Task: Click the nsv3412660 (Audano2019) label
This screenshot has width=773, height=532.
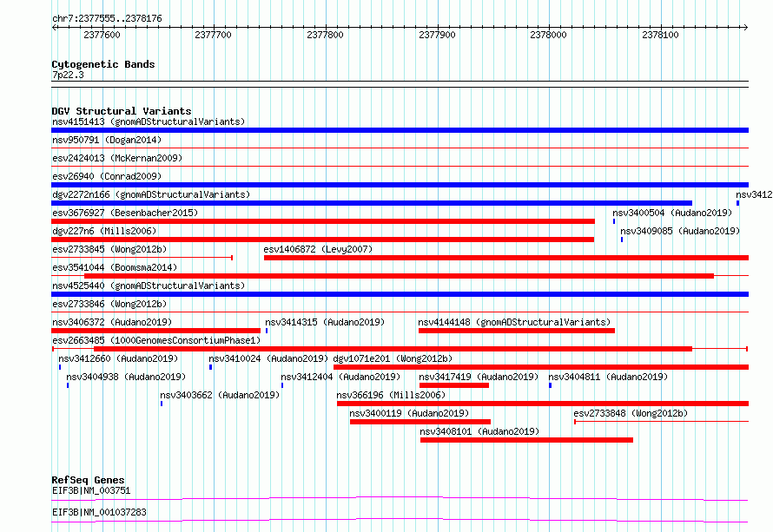Action: tap(118, 358)
